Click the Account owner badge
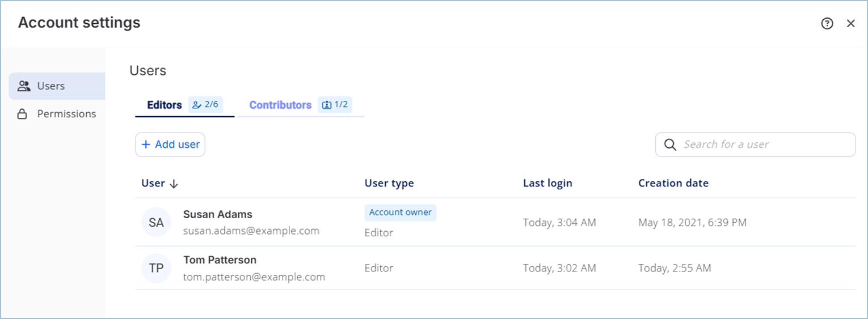 click(401, 212)
